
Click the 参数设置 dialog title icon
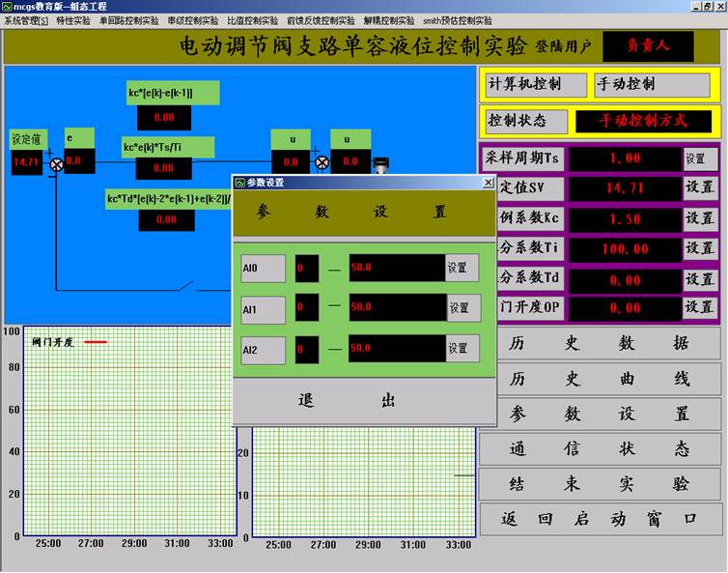tap(239, 182)
